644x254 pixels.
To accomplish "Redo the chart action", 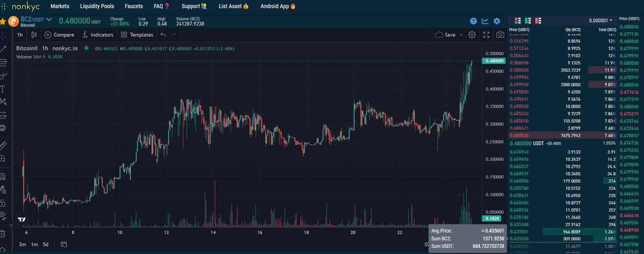I will pos(173,35).
